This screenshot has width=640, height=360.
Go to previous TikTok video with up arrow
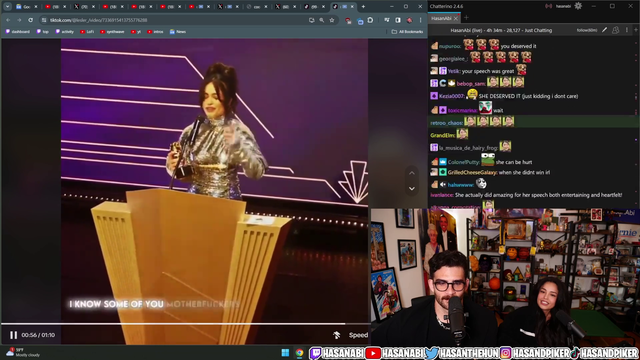(412, 173)
